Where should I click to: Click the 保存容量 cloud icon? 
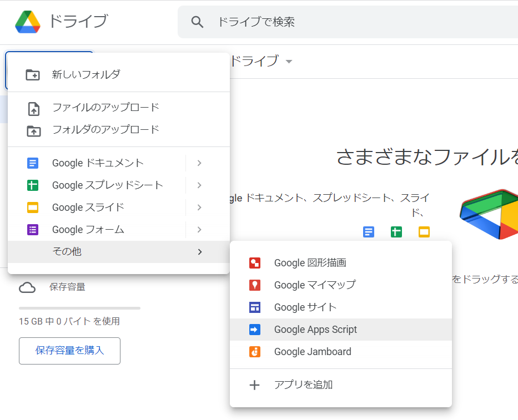(x=27, y=287)
